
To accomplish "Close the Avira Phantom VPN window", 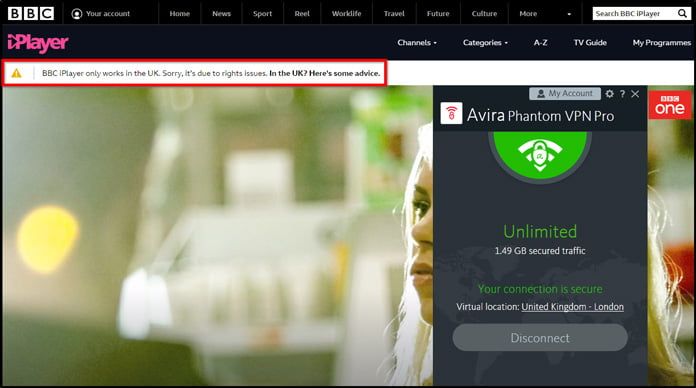I will [x=635, y=94].
